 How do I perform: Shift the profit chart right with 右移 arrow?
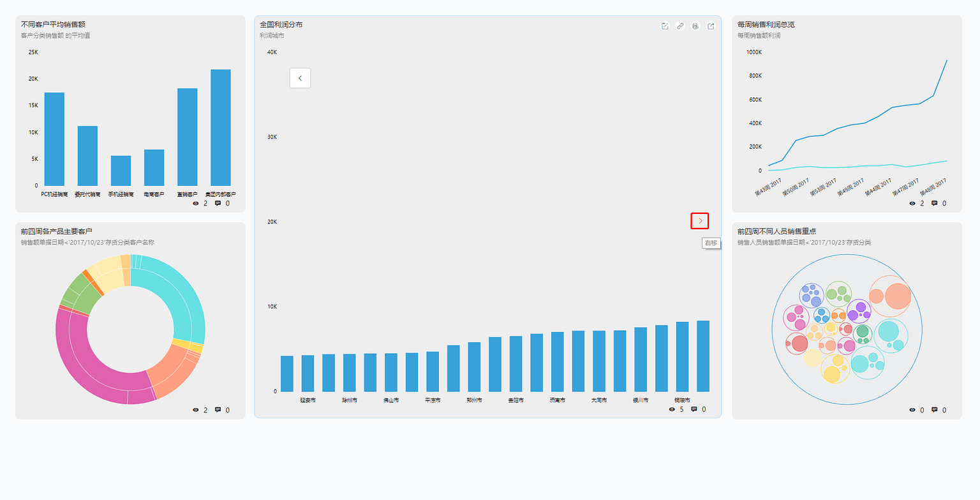(700, 220)
